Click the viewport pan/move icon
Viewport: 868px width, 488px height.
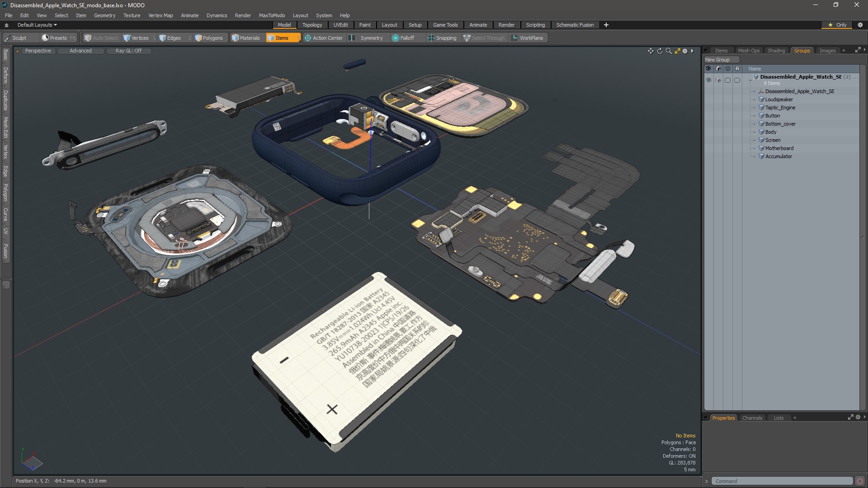tap(651, 51)
